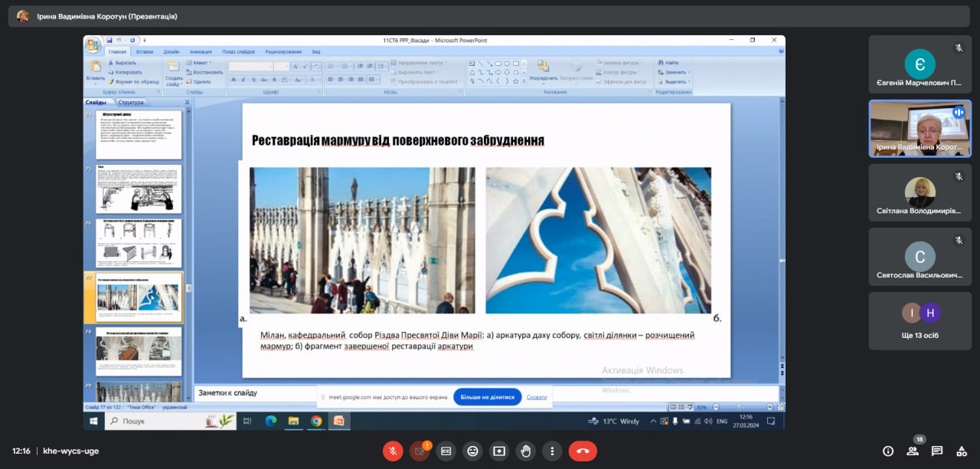The width and height of the screenshot is (980, 469).
Task: Open the 'Вставка' ribbon tab
Action: (145, 52)
